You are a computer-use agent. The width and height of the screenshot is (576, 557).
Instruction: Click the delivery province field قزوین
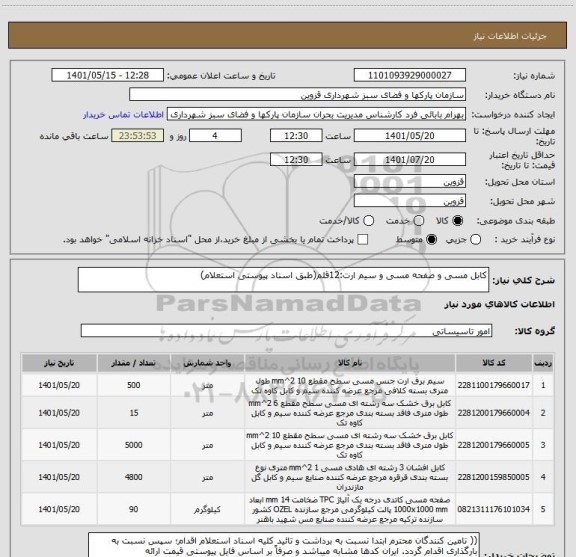[x=410, y=181]
